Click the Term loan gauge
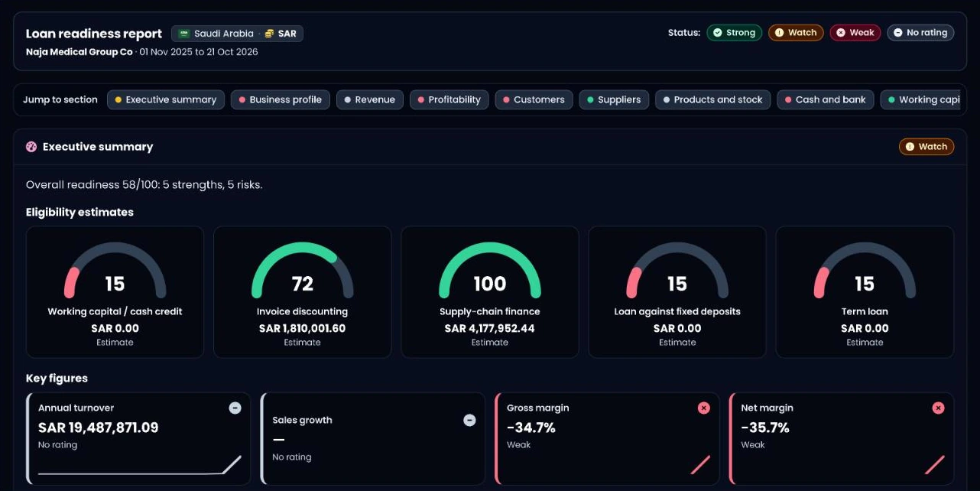 click(865, 271)
